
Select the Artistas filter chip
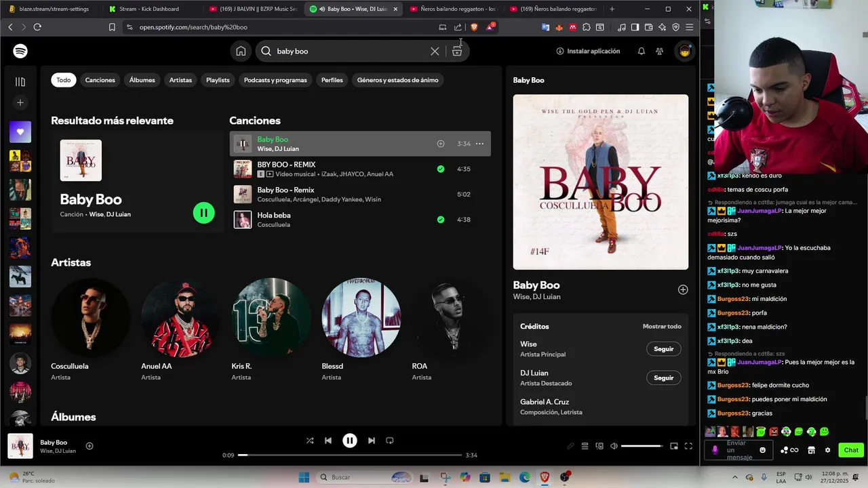(180, 80)
